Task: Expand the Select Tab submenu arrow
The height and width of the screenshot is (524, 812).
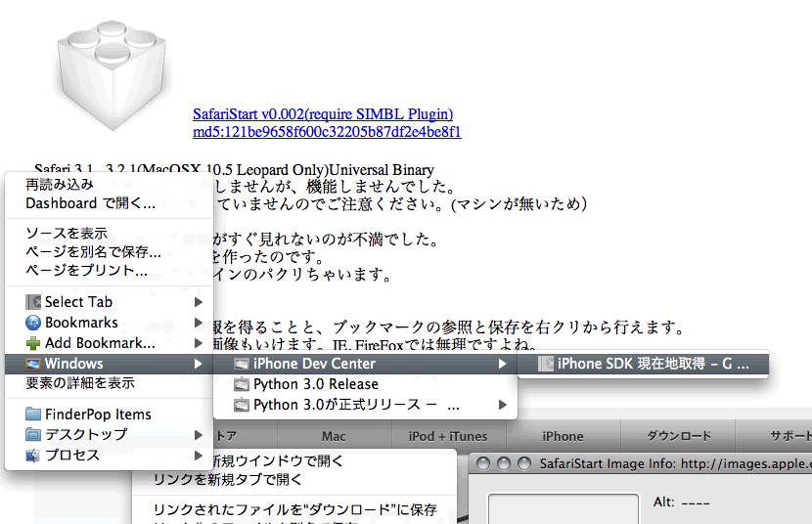Action: click(x=199, y=302)
